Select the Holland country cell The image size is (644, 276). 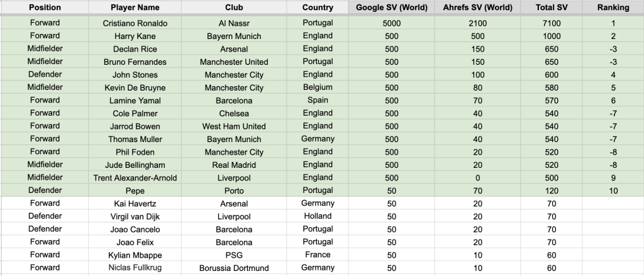(x=318, y=216)
